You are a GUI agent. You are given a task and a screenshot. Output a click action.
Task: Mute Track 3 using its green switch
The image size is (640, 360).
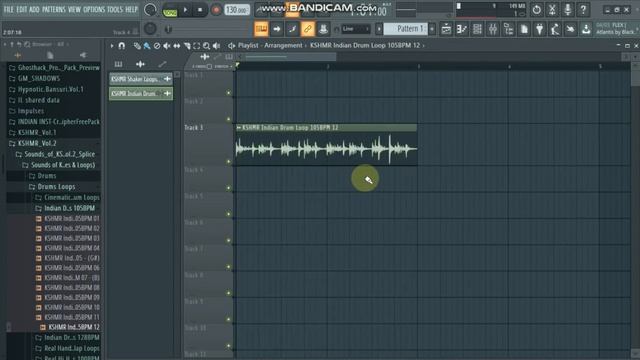coord(229,162)
